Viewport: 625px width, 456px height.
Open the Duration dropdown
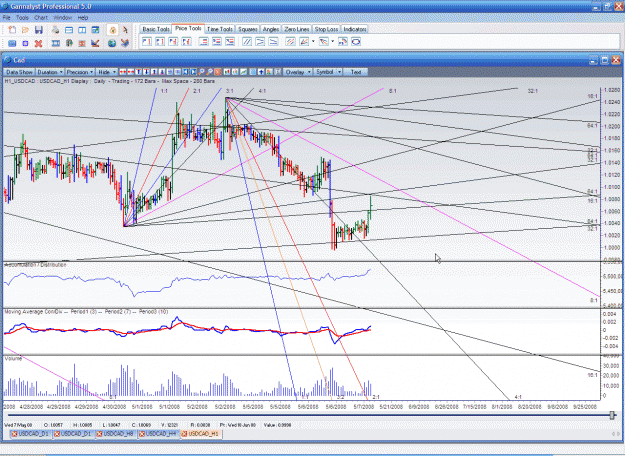coord(49,72)
